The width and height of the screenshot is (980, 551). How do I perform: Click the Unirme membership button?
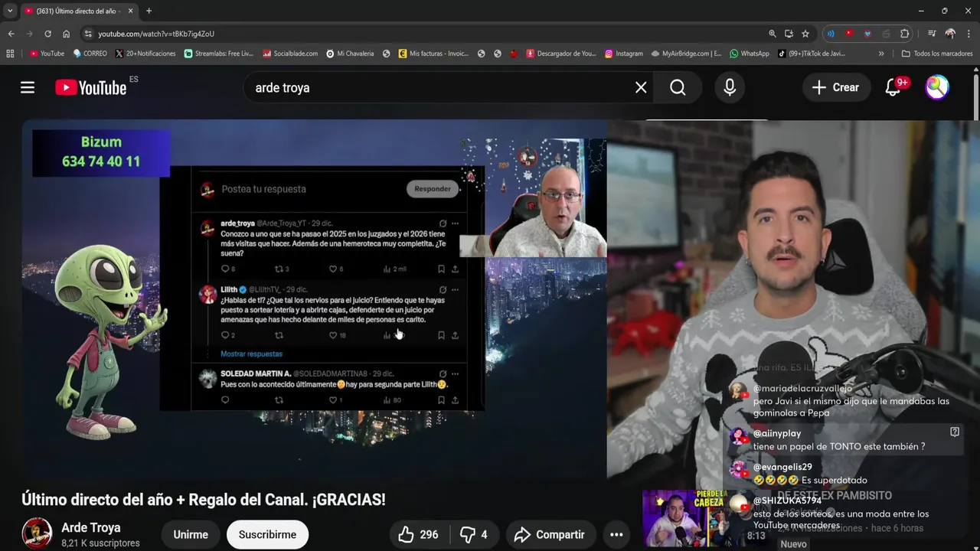191,535
